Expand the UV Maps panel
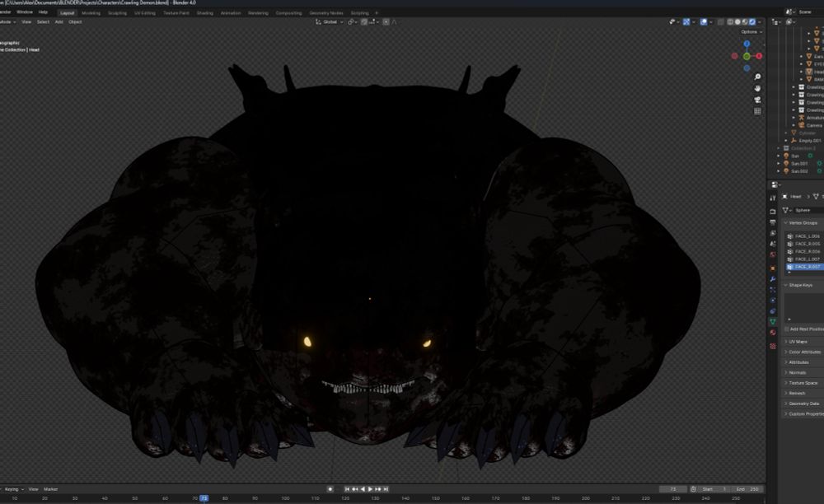Viewport: 824px width, 504px height. [x=798, y=341]
